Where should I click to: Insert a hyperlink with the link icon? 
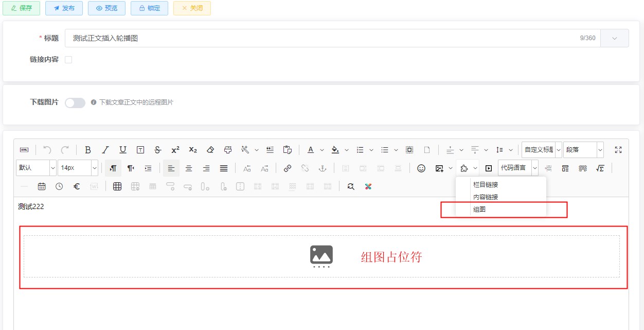288,168
